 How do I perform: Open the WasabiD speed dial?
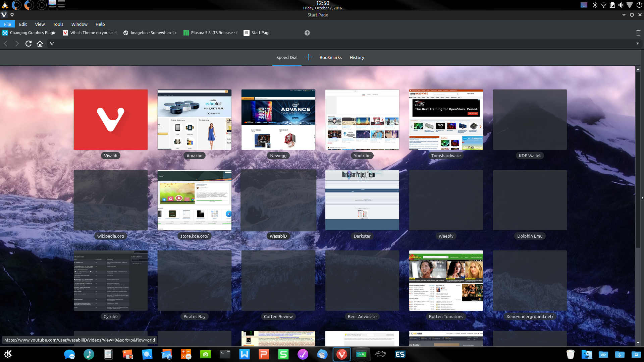click(278, 200)
